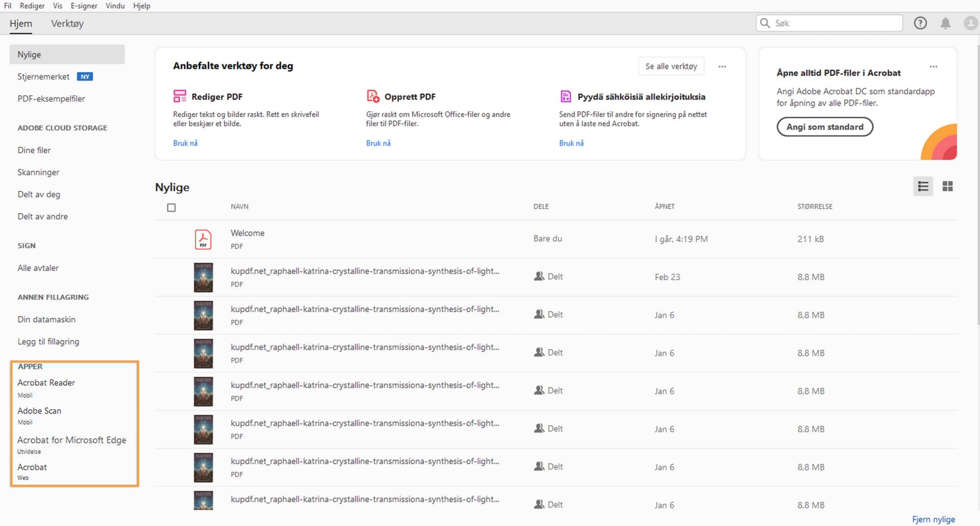Open Stjernemerket in the sidebar
This screenshot has width=980, height=526.
[x=43, y=77]
